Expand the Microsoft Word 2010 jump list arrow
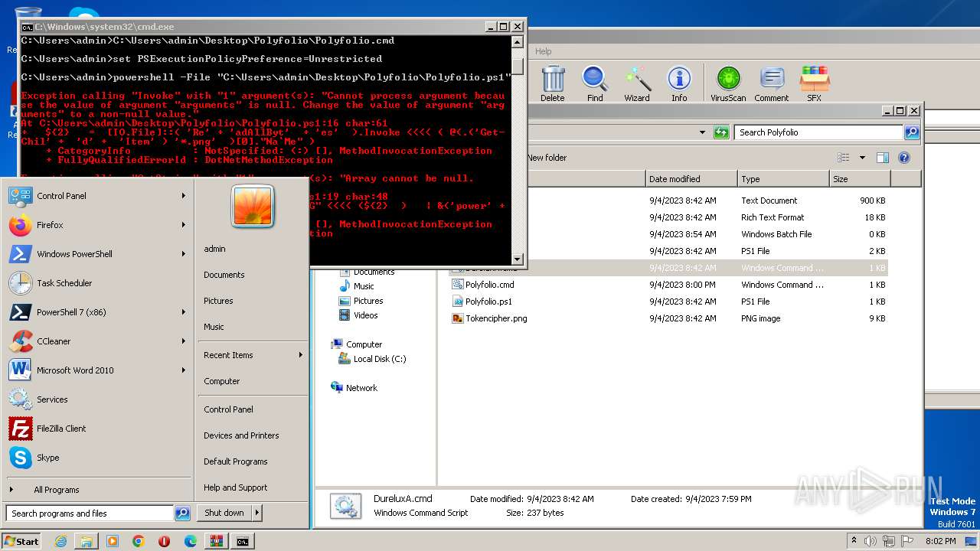 pos(184,370)
